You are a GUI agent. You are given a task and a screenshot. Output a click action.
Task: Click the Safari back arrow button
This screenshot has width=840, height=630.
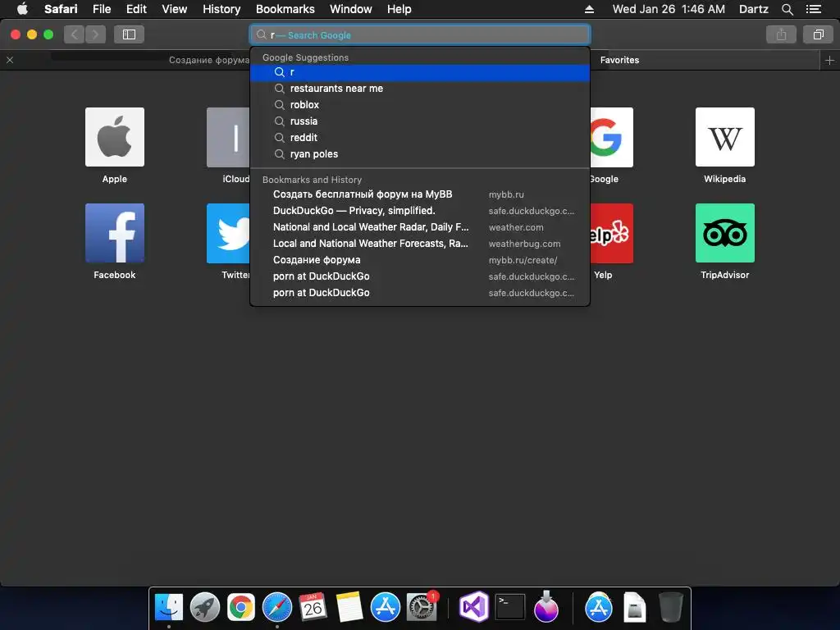[x=75, y=34]
